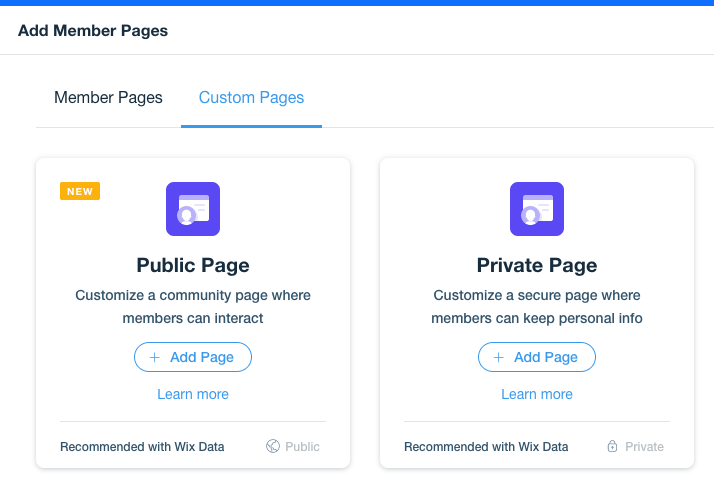Click the plus icon in Private Add Page
Viewport: 714px width, 491px height.
[499, 358]
